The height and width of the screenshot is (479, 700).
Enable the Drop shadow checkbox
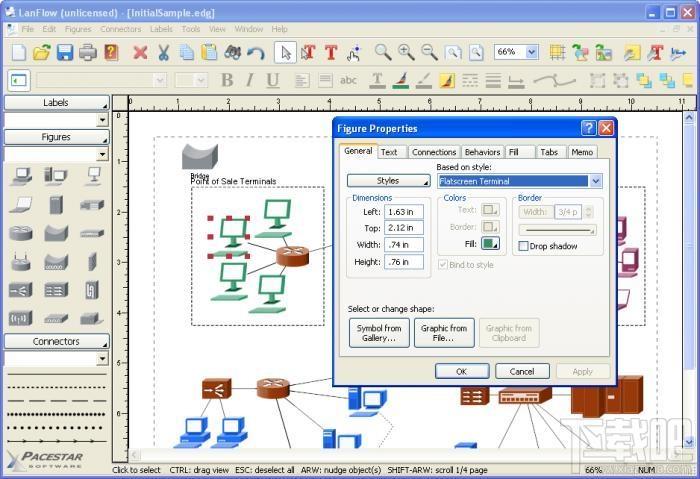point(524,246)
